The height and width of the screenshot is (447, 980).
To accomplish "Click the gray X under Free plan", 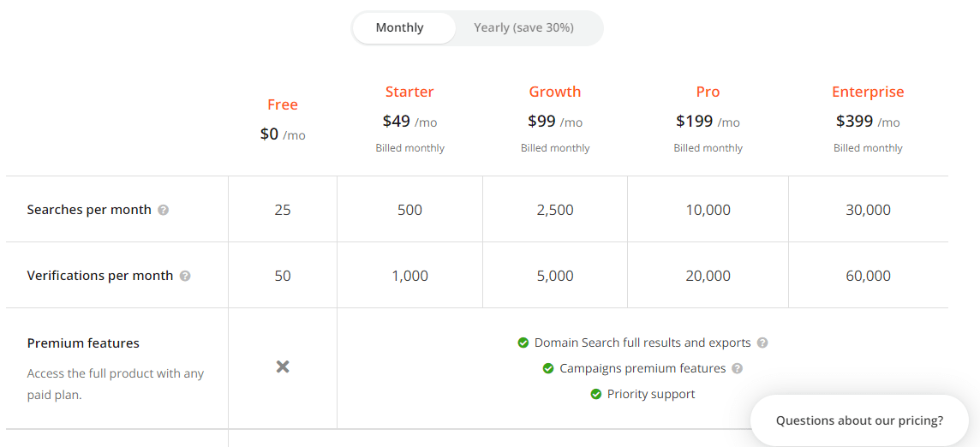I will tap(283, 367).
